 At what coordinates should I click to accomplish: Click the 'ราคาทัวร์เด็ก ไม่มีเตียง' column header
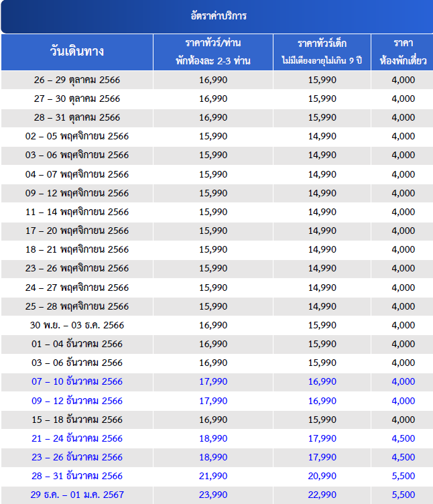point(322,52)
